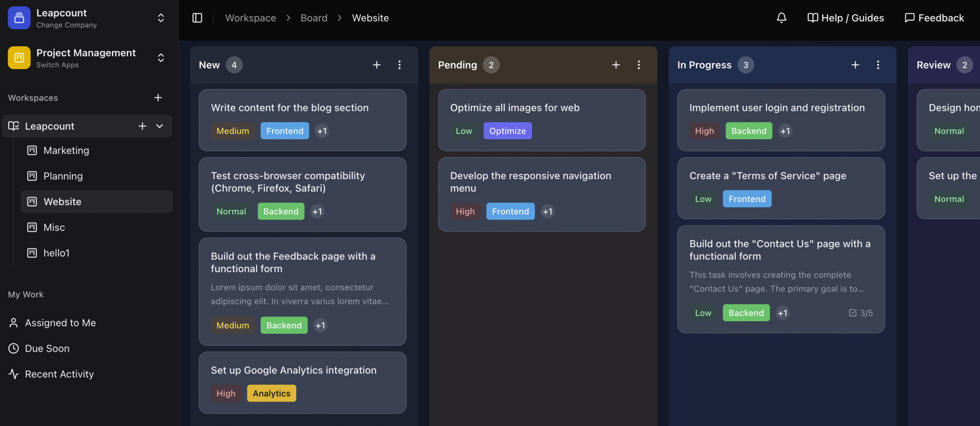Open Pending column options menu
Image resolution: width=980 pixels, height=426 pixels.
pyautogui.click(x=639, y=65)
